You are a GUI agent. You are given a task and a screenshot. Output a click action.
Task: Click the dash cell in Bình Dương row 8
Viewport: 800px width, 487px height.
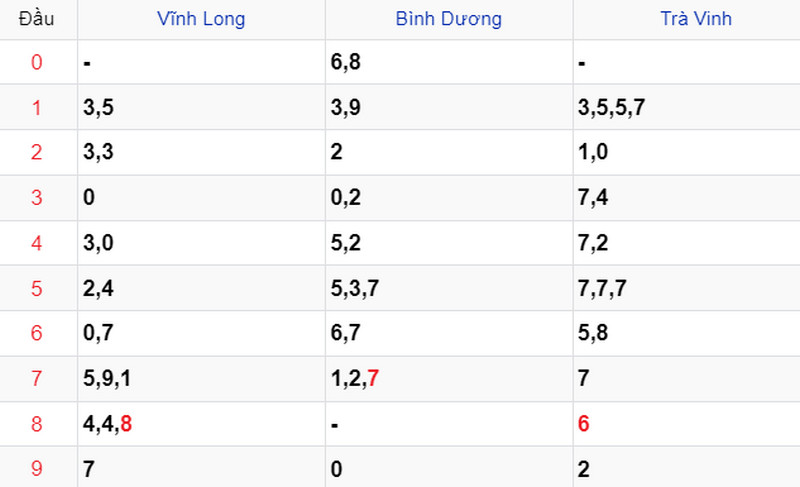[449, 424]
